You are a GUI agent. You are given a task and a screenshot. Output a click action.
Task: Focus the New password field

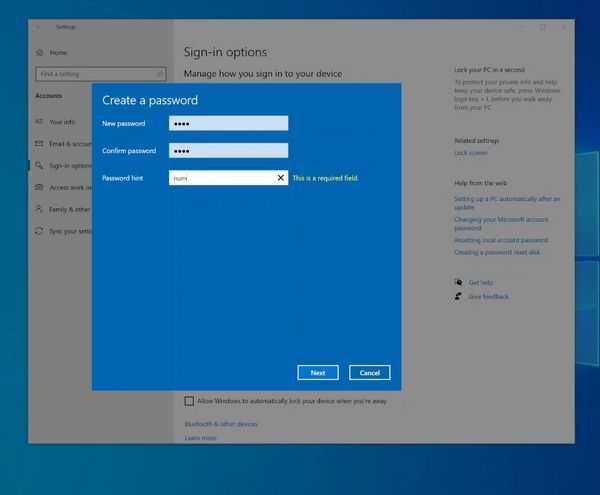228,123
